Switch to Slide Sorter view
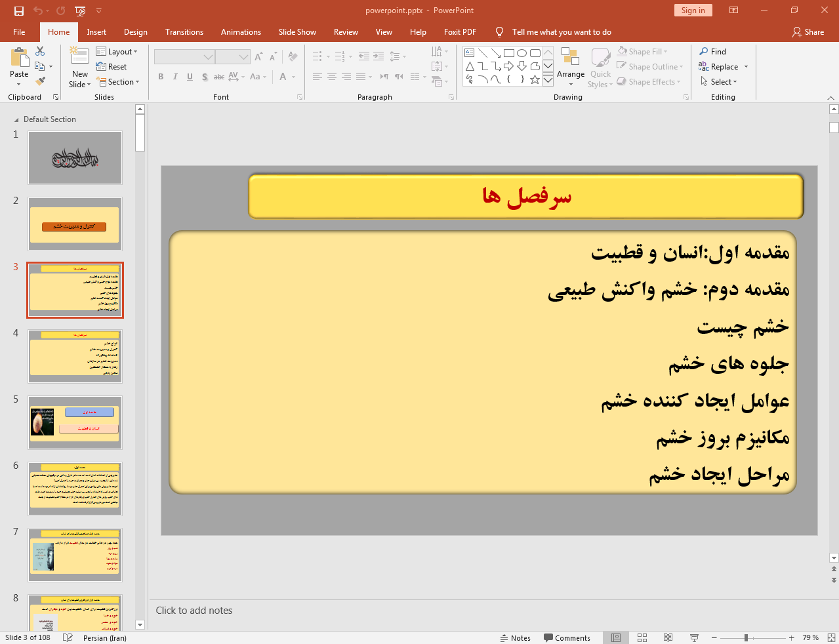This screenshot has width=839, height=644. pyautogui.click(x=642, y=637)
